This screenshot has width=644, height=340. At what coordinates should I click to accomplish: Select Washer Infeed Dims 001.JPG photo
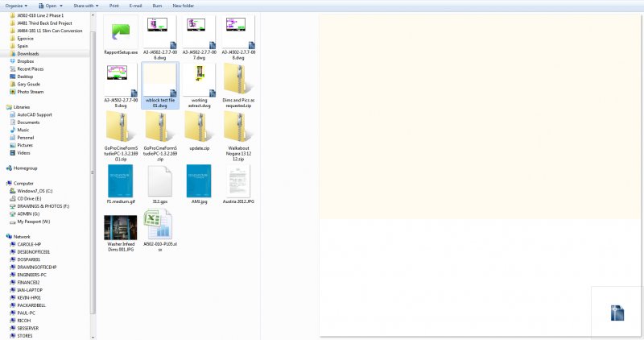tap(121, 232)
